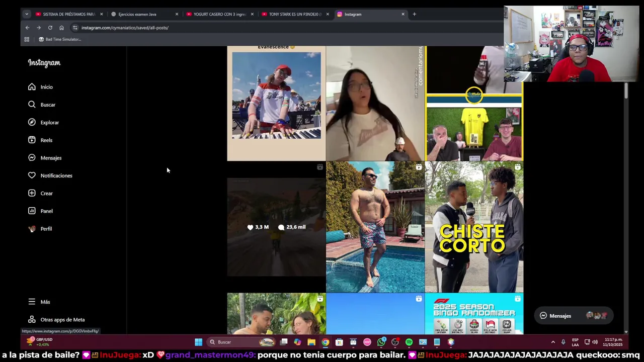Open File Explorer from the taskbar

[x=311, y=342]
